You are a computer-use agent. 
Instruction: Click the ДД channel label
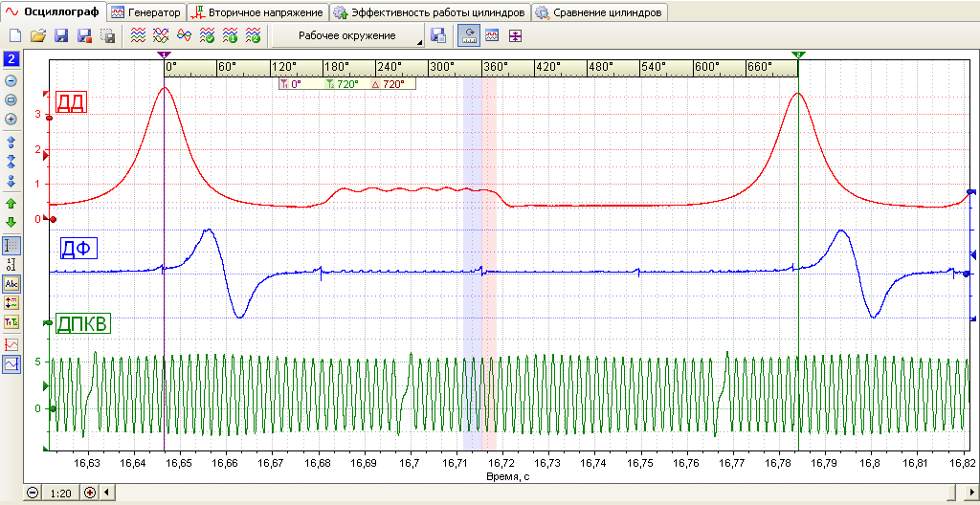tap(71, 102)
